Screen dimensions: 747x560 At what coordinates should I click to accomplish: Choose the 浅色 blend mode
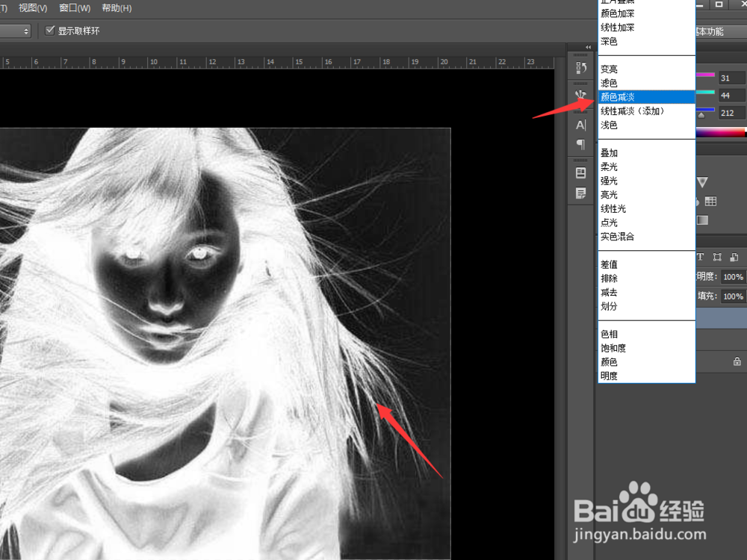[646, 125]
